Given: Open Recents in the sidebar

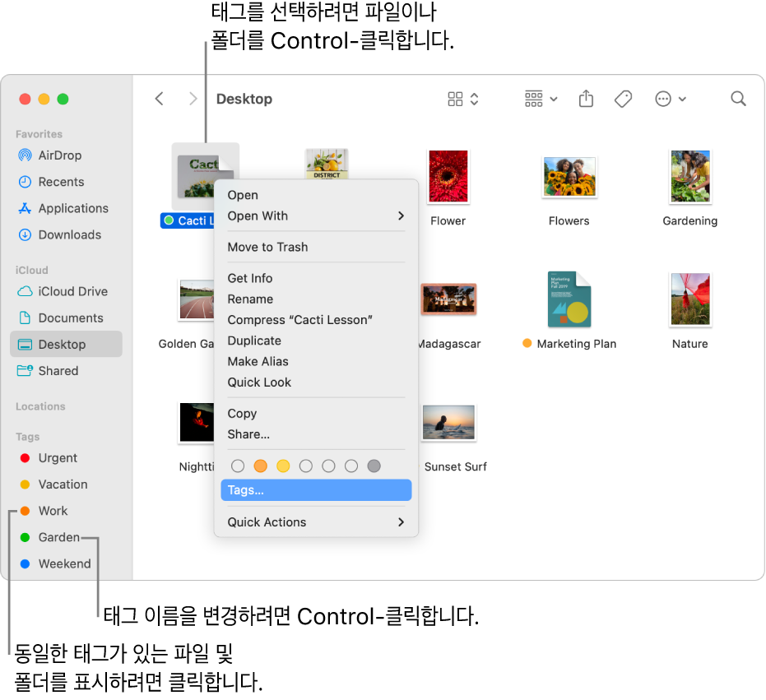Looking at the screenshot, I should (66, 182).
